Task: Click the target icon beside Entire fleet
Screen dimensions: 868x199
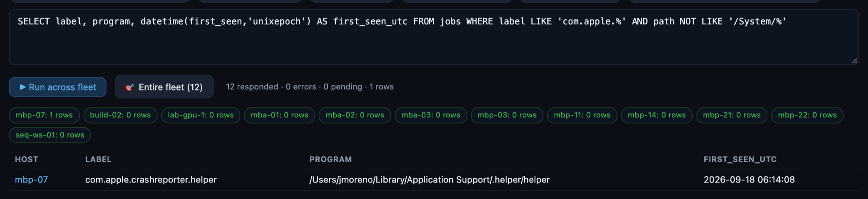Action: [129, 87]
